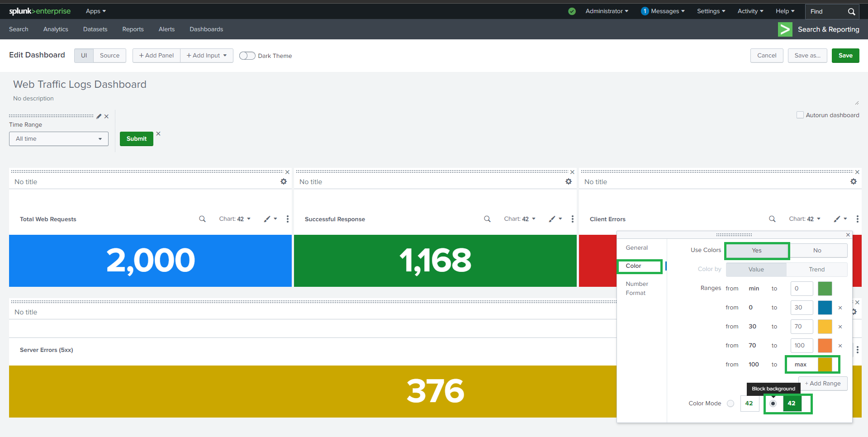This screenshot has height=437, width=868.
Task: Open the Reports nav tab
Action: pyautogui.click(x=133, y=29)
